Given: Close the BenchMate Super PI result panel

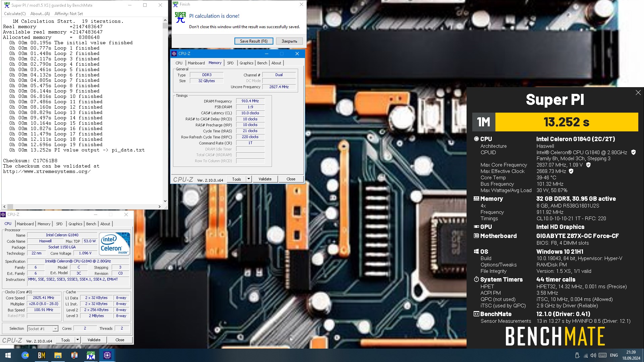Looking at the screenshot, I should click(638, 93).
